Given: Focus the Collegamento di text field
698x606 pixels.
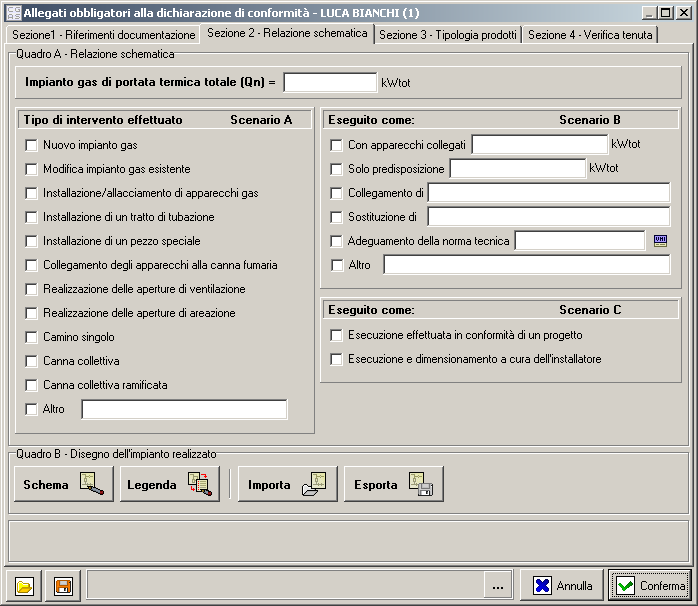Looking at the screenshot, I should (x=548, y=192).
